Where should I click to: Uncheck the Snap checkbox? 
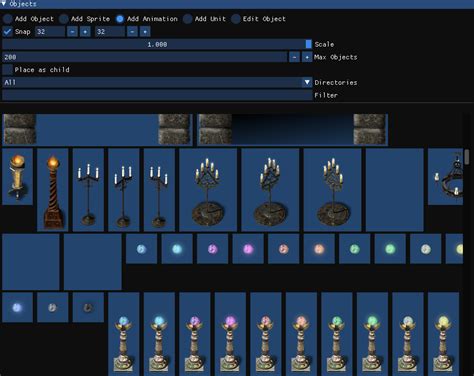pyautogui.click(x=7, y=32)
